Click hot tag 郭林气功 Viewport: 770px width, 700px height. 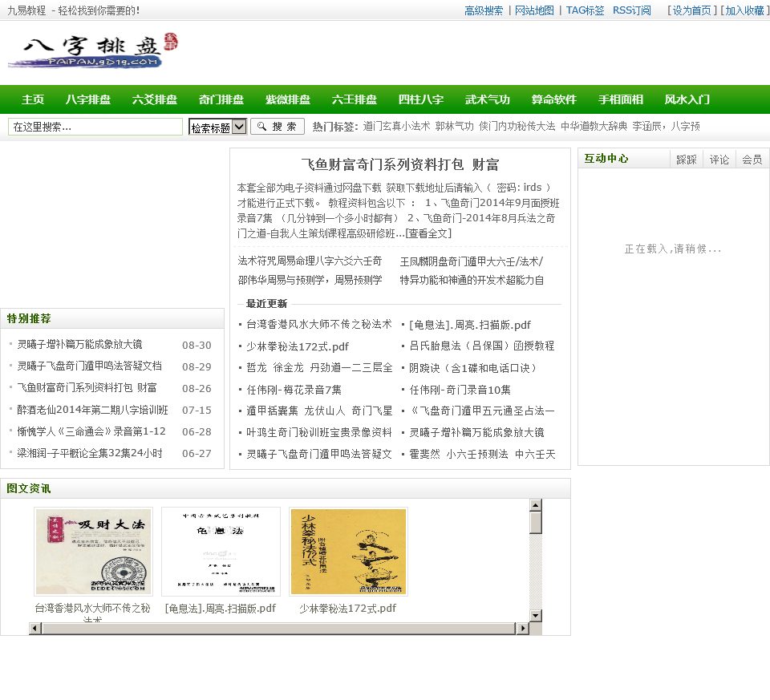coord(454,127)
